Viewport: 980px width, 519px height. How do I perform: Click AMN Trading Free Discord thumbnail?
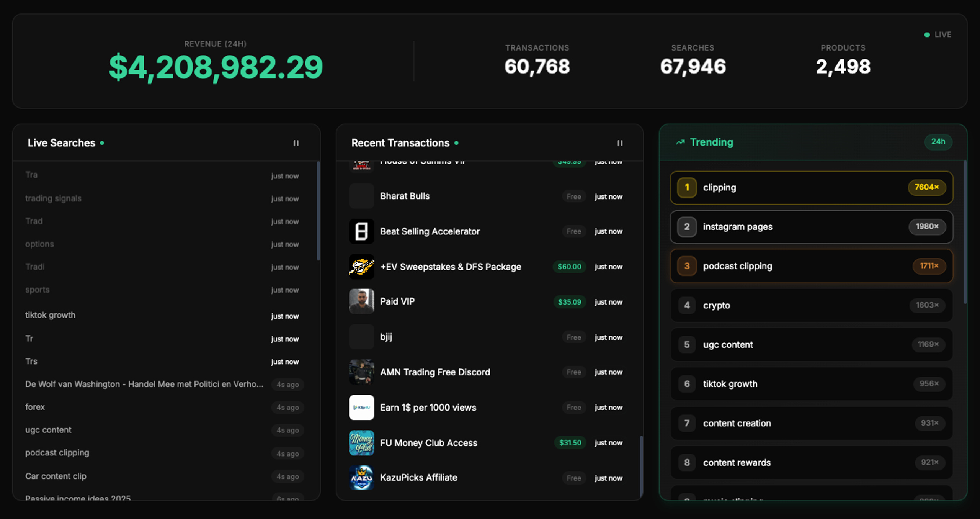point(361,372)
